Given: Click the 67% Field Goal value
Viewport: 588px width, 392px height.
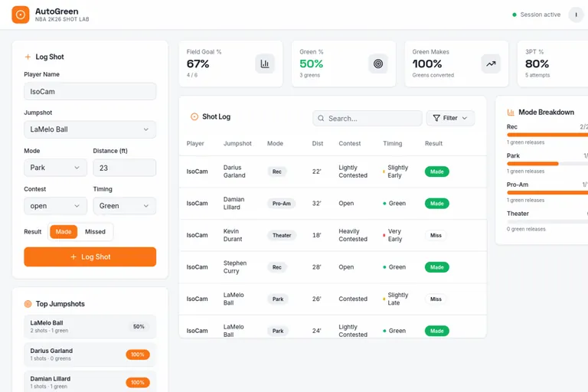Looking at the screenshot, I should coord(198,64).
